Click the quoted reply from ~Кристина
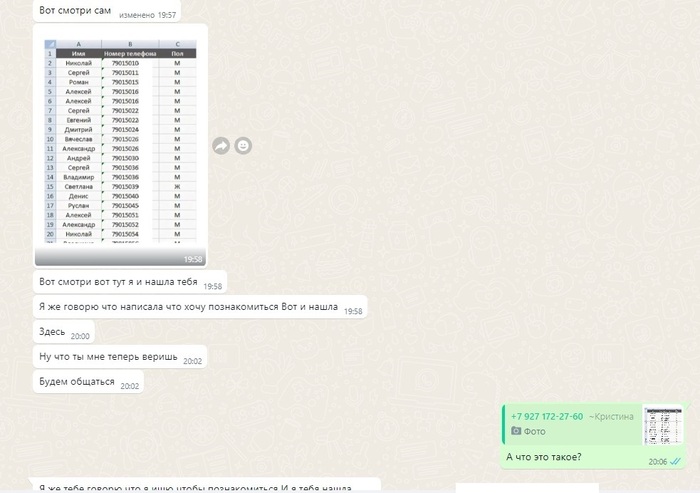 click(x=593, y=425)
